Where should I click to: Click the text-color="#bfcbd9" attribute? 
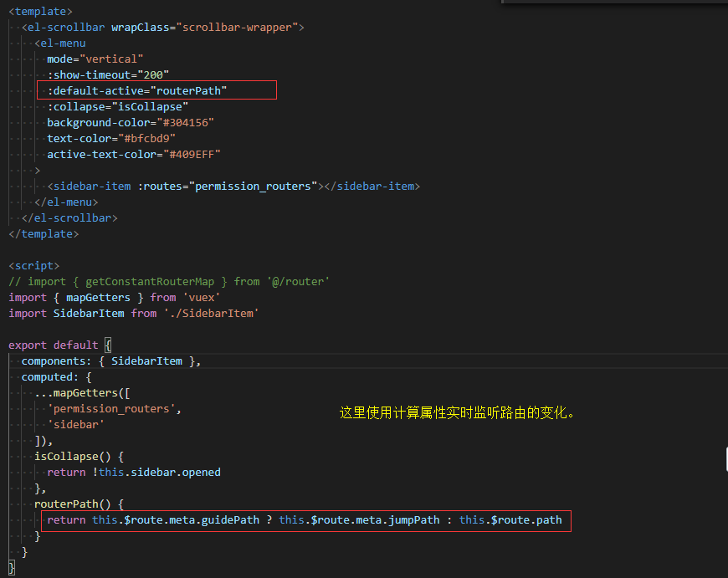pyautogui.click(x=111, y=138)
